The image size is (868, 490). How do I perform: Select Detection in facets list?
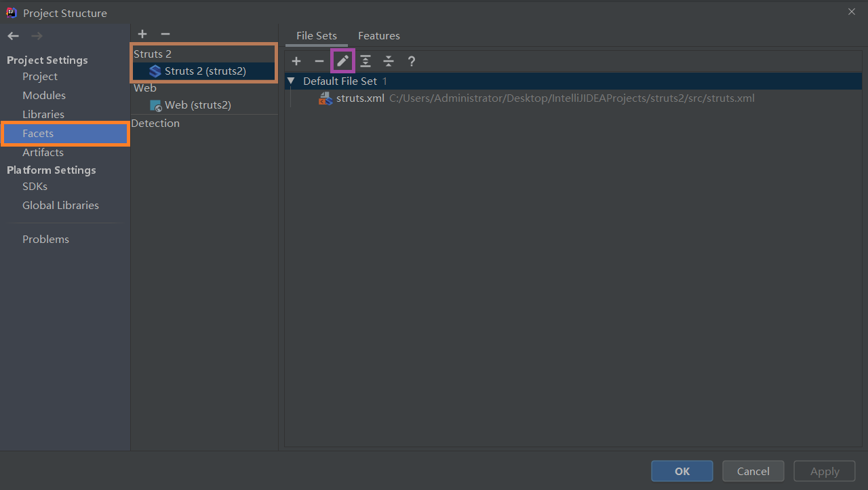(155, 124)
